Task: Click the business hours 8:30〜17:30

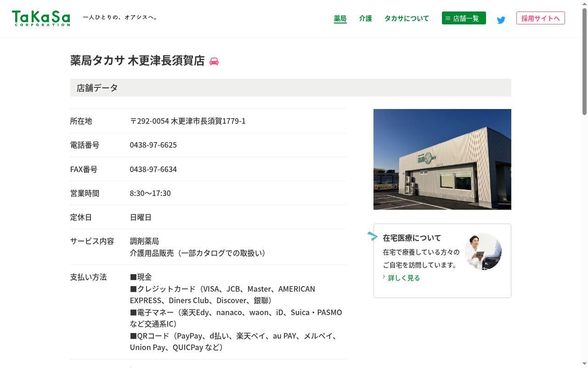Action: coord(150,193)
